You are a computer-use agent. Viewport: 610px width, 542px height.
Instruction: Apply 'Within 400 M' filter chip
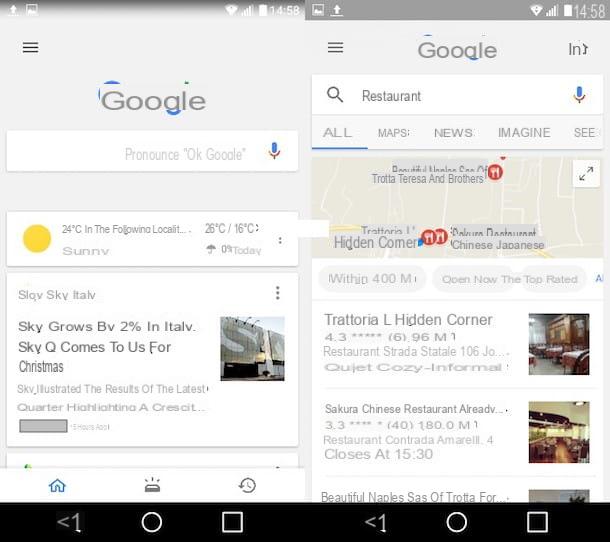click(x=372, y=279)
